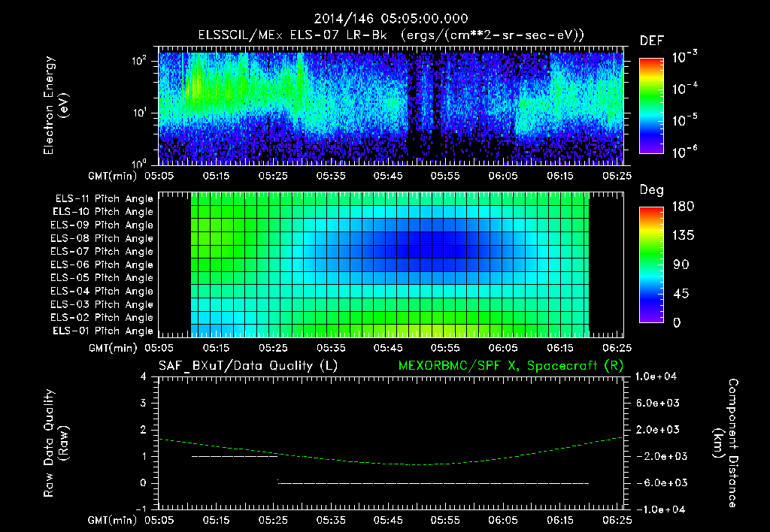This screenshot has height=532, width=770.
Task: Click the 'ELS-05 Pitch Angle' row label
Action: tap(102, 278)
